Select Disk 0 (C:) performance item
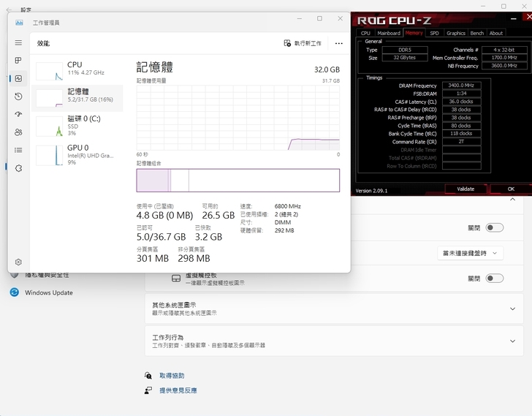Image resolution: width=532 pixels, height=416 pixels. [x=77, y=125]
